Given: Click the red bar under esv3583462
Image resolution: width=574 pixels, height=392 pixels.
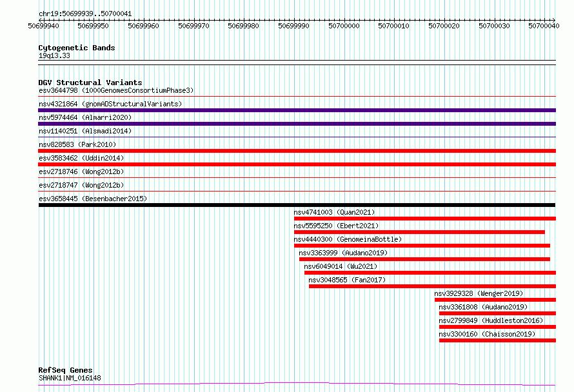Looking at the screenshot, I should [297, 164].
